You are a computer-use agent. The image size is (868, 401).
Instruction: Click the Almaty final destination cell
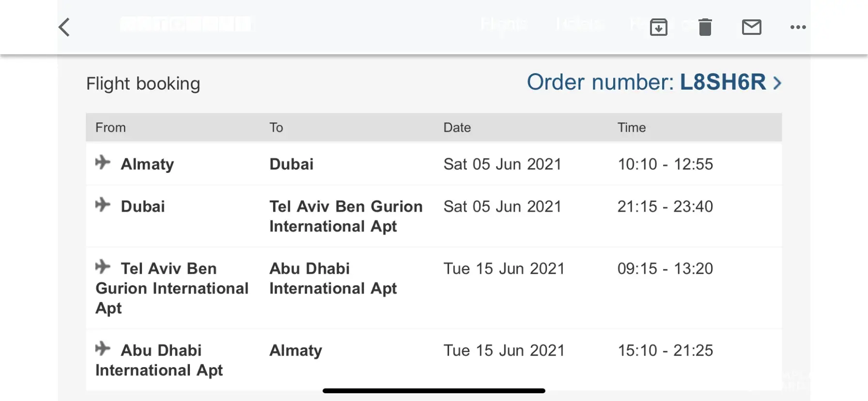pos(295,350)
